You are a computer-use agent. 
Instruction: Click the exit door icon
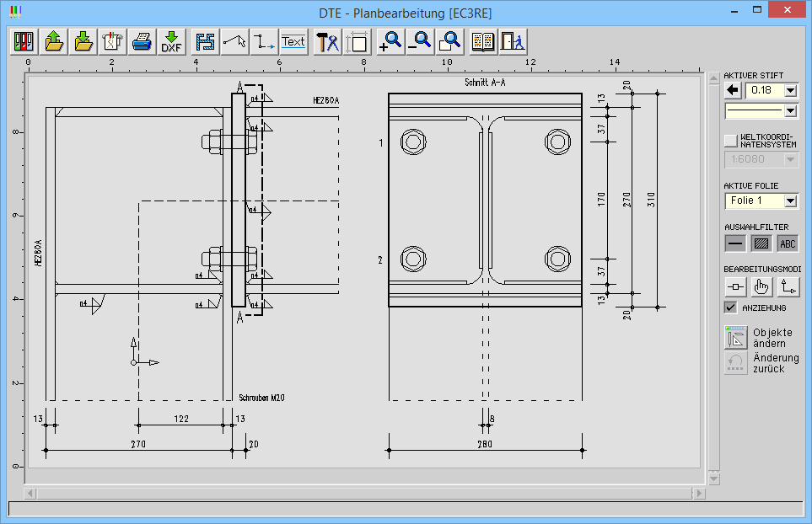pyautogui.click(x=512, y=41)
